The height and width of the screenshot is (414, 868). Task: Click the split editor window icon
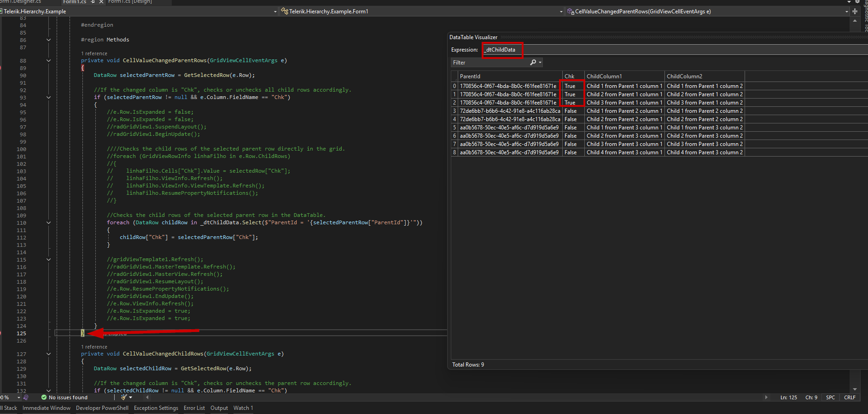[x=855, y=12]
